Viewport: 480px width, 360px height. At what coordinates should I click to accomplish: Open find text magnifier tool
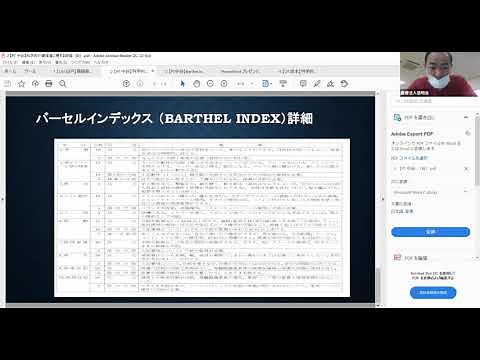(63, 84)
